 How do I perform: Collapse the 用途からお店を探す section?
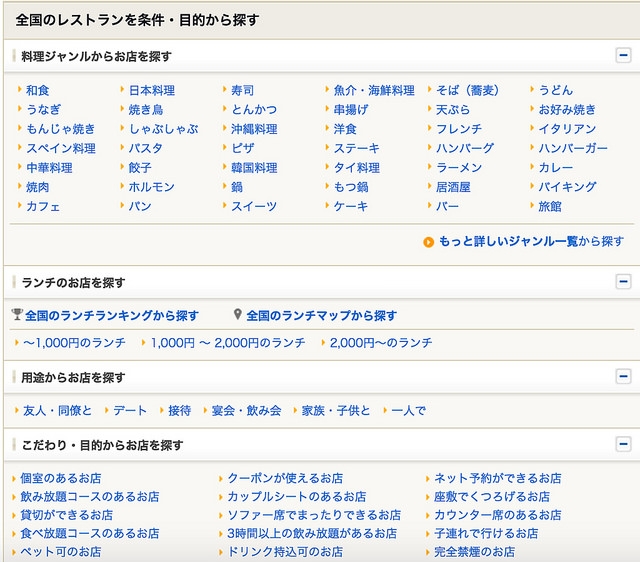pyautogui.click(x=623, y=376)
